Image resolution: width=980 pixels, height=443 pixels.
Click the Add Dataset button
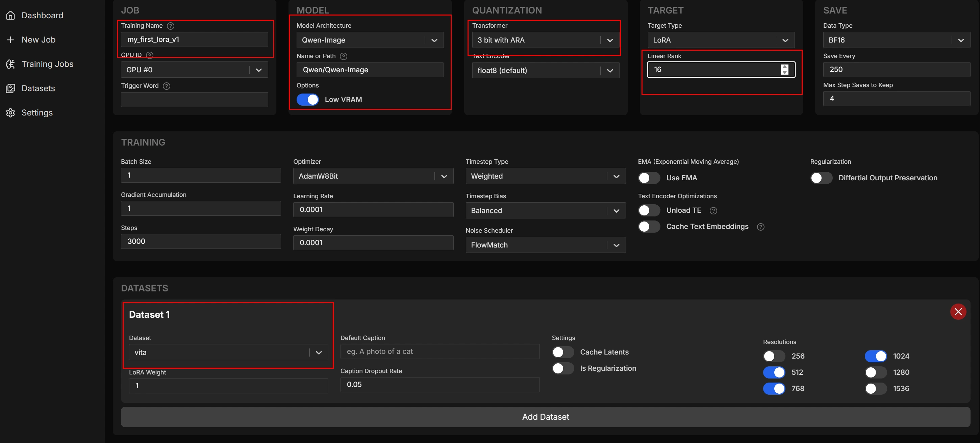[x=545, y=417]
